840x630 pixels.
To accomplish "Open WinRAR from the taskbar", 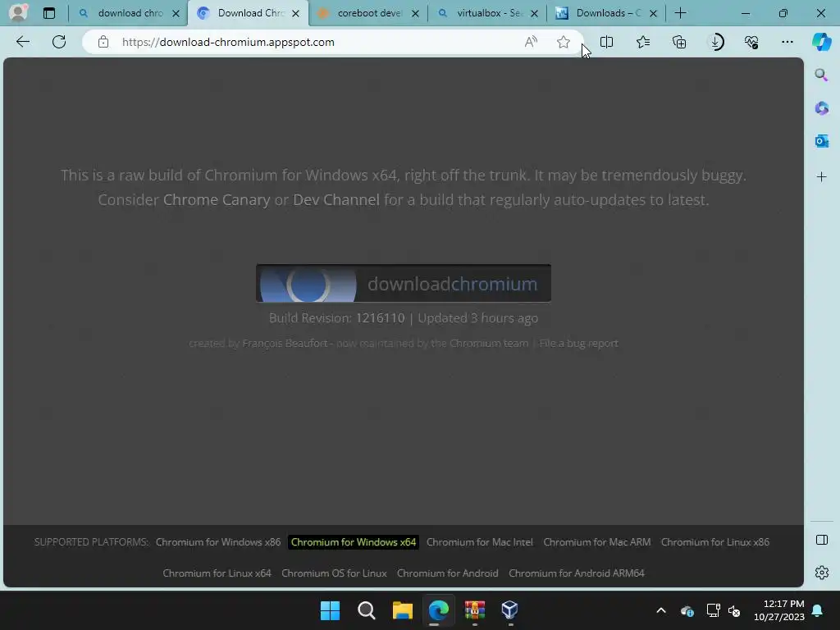I will point(475,610).
